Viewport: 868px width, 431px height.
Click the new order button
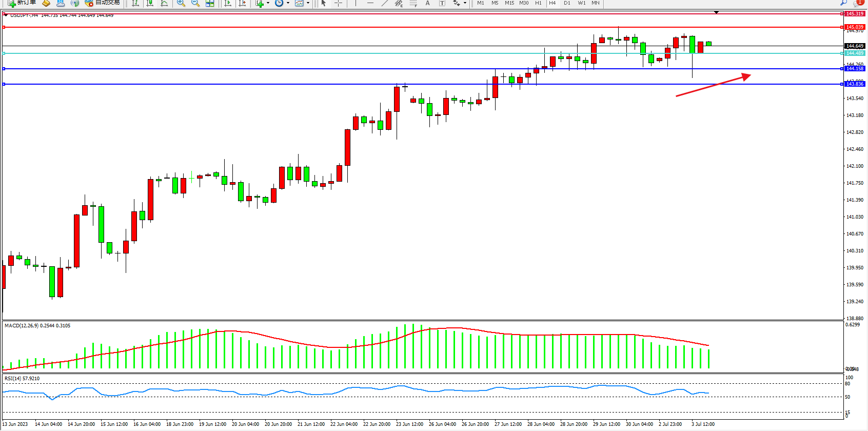click(x=23, y=3)
